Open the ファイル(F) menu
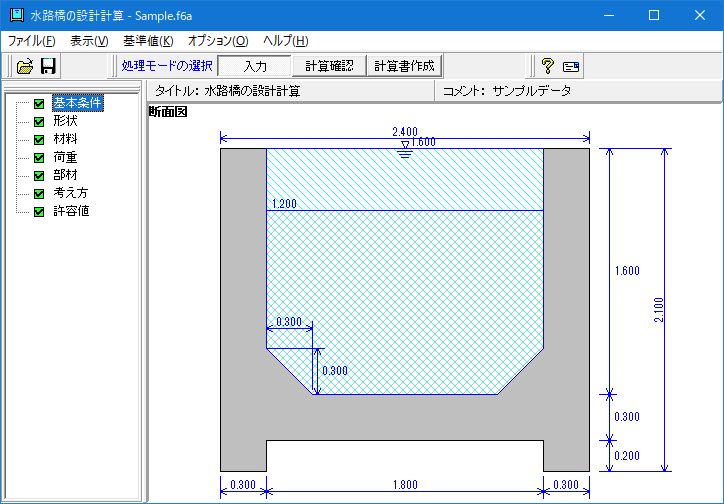 (31, 41)
